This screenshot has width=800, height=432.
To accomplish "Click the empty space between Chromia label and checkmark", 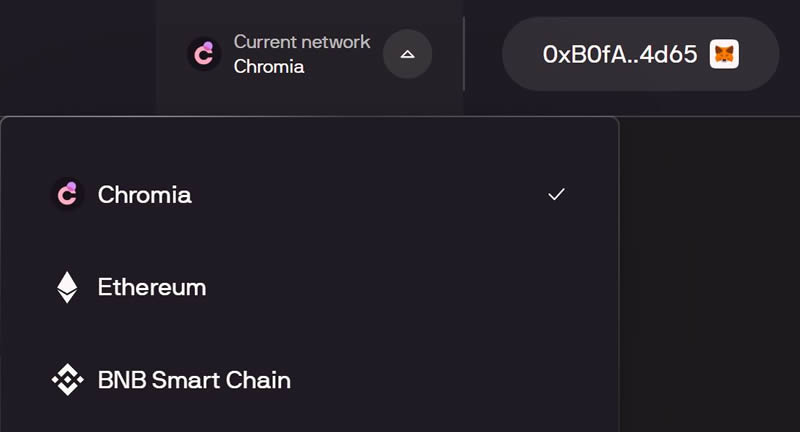I will coord(370,194).
